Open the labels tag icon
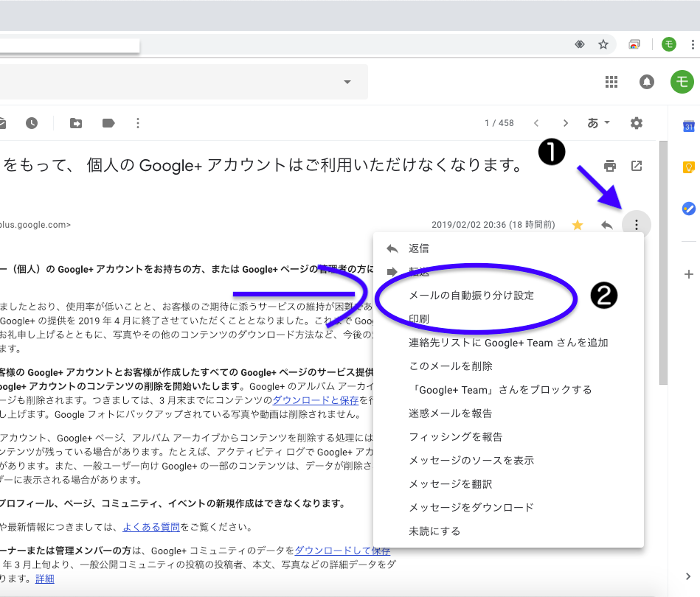The width and height of the screenshot is (700, 597). point(108,123)
